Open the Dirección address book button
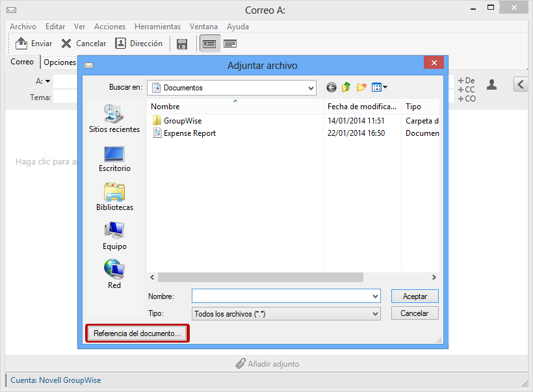 click(x=138, y=44)
